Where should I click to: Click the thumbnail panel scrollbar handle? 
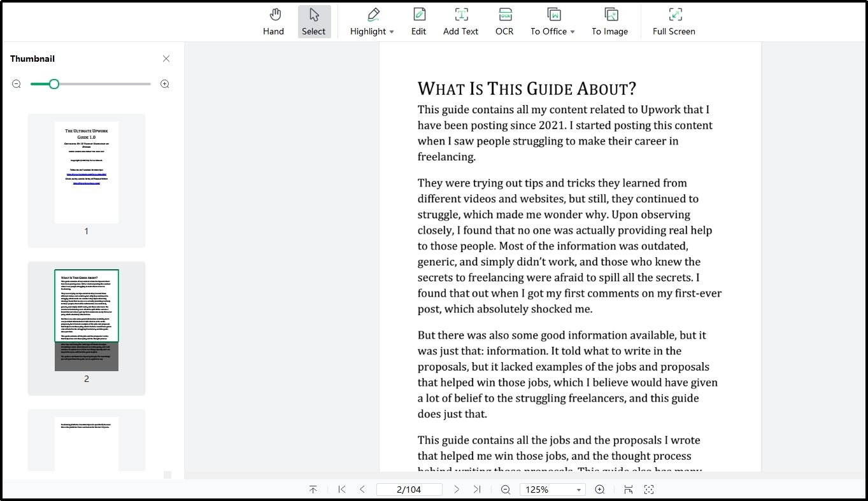167,475
